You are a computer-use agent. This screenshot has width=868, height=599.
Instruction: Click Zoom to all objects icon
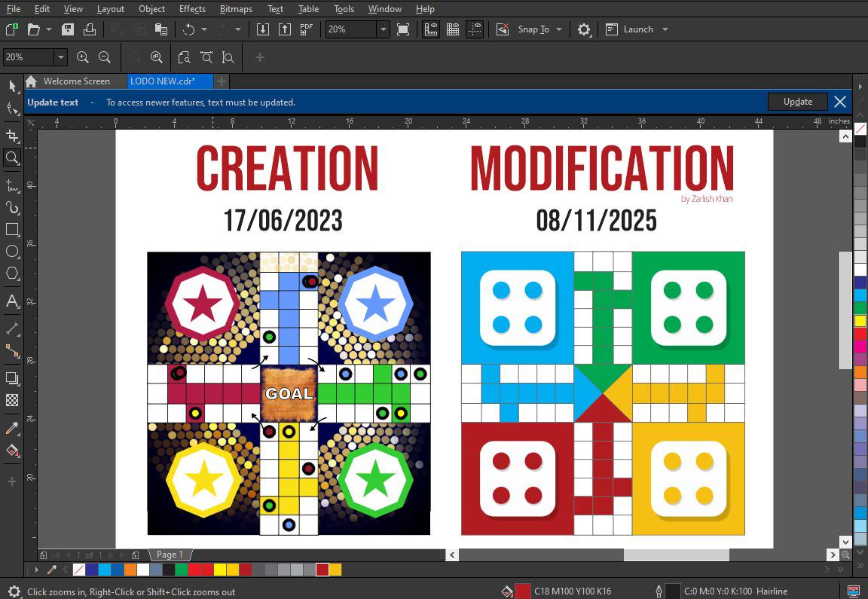(x=157, y=57)
